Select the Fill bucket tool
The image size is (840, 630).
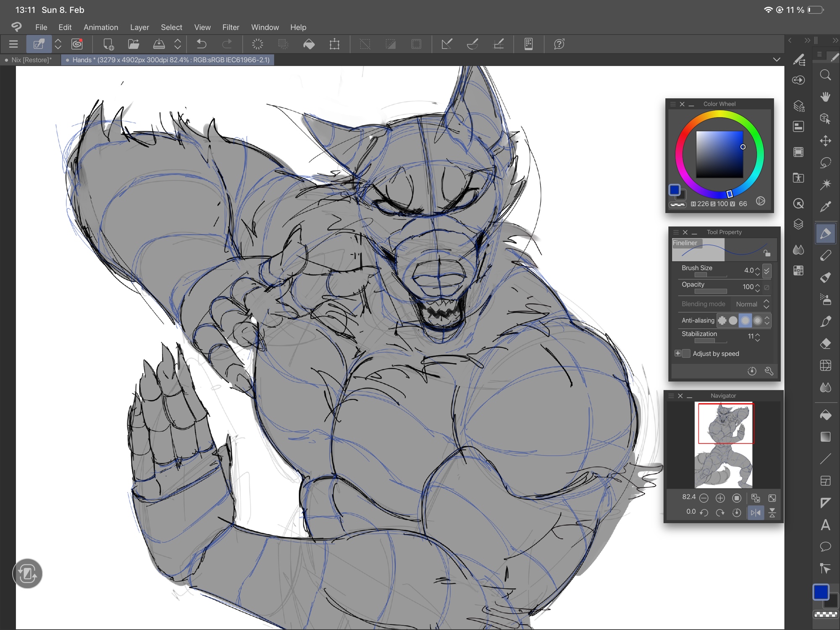pyautogui.click(x=825, y=415)
